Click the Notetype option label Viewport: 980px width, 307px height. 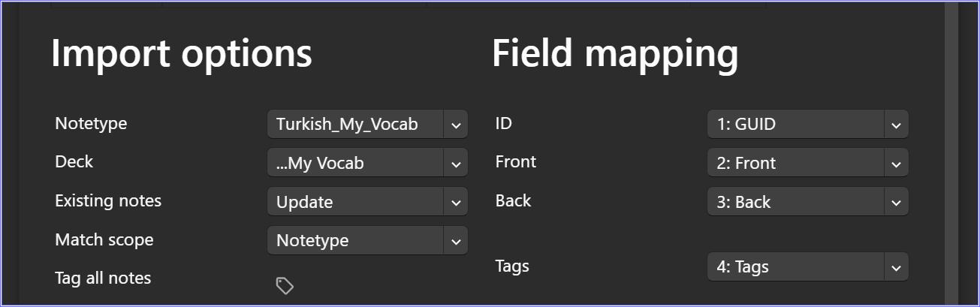pos(91,123)
